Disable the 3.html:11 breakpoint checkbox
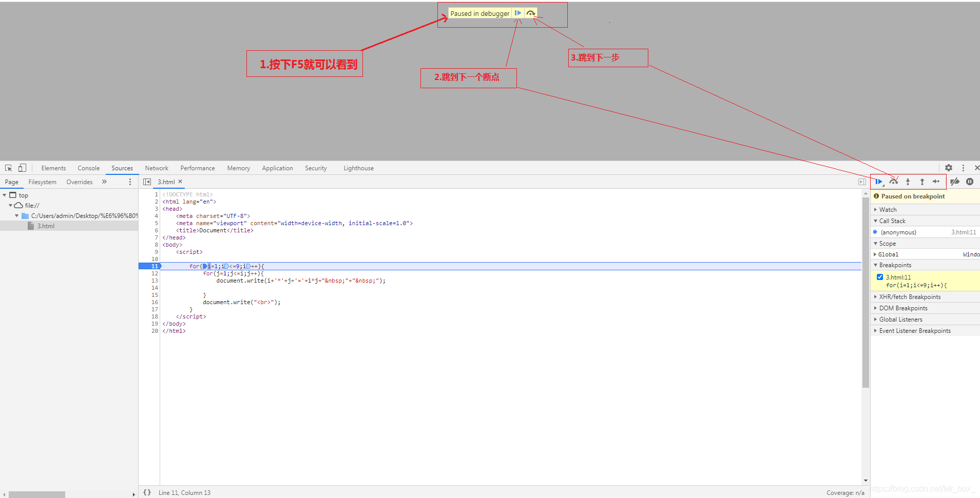The width and height of the screenshot is (980, 498). (880, 277)
